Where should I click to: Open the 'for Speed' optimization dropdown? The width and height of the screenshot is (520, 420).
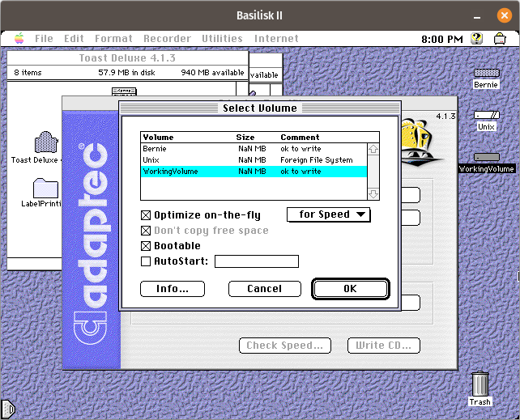(x=328, y=214)
